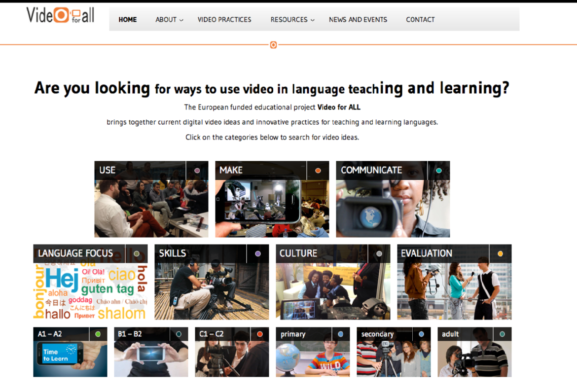Click the red dot on C1 – C2 tile
The width and height of the screenshot is (577, 392).
click(x=259, y=334)
